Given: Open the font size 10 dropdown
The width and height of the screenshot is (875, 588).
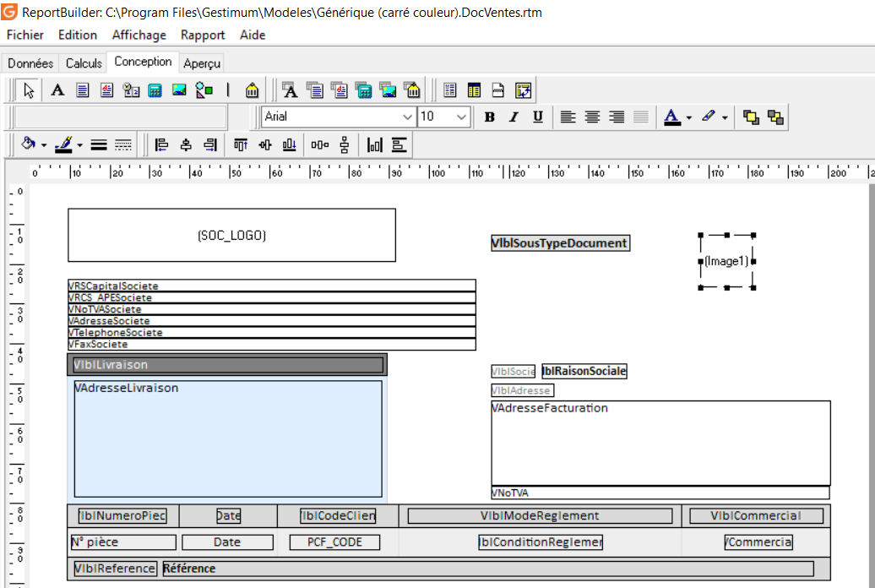Looking at the screenshot, I should (461, 117).
